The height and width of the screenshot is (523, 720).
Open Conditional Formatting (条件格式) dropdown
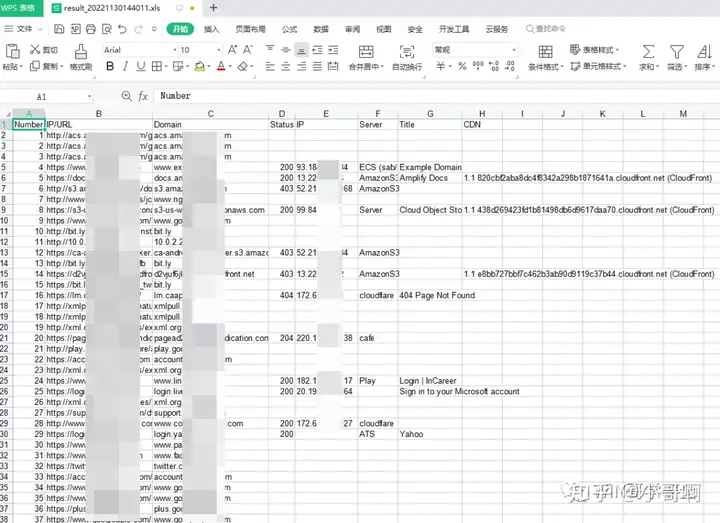[x=546, y=67]
